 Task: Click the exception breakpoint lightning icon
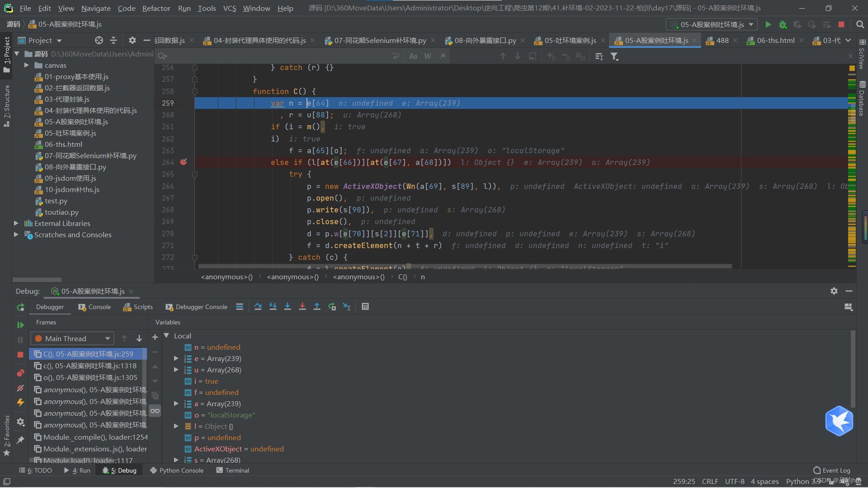coord(20,402)
